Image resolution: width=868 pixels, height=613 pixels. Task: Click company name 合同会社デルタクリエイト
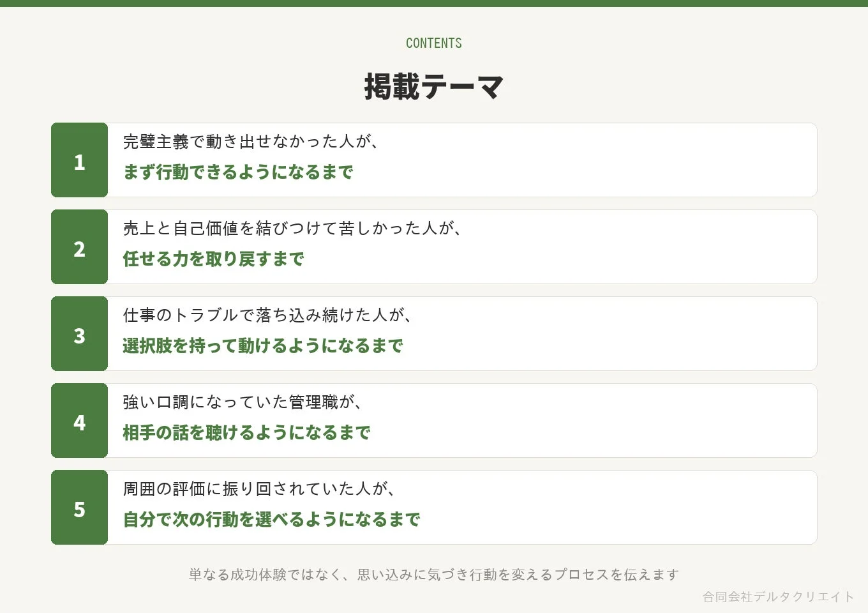pyautogui.click(x=778, y=596)
